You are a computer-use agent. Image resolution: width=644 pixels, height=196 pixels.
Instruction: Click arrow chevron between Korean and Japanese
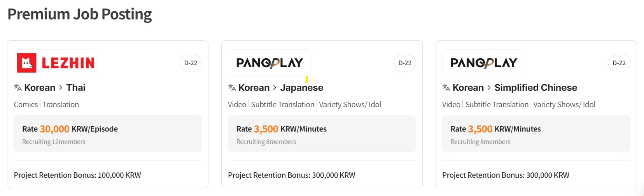click(275, 88)
